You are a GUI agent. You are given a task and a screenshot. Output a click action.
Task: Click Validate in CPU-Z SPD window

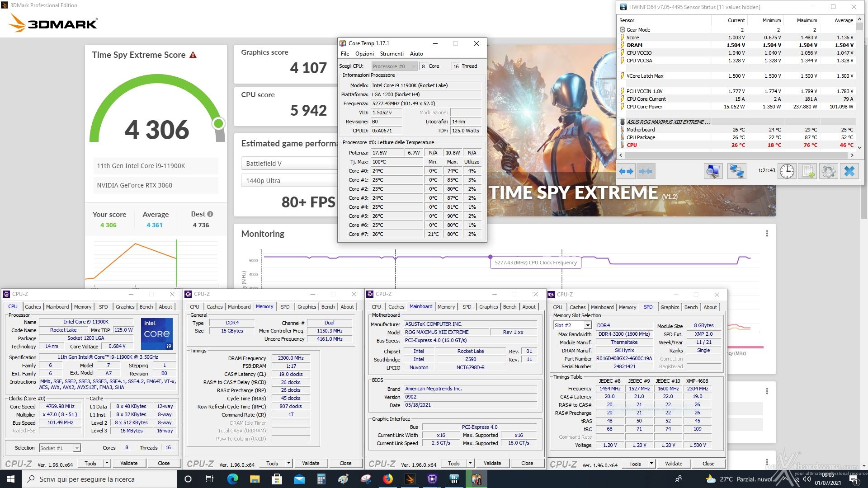point(674,464)
